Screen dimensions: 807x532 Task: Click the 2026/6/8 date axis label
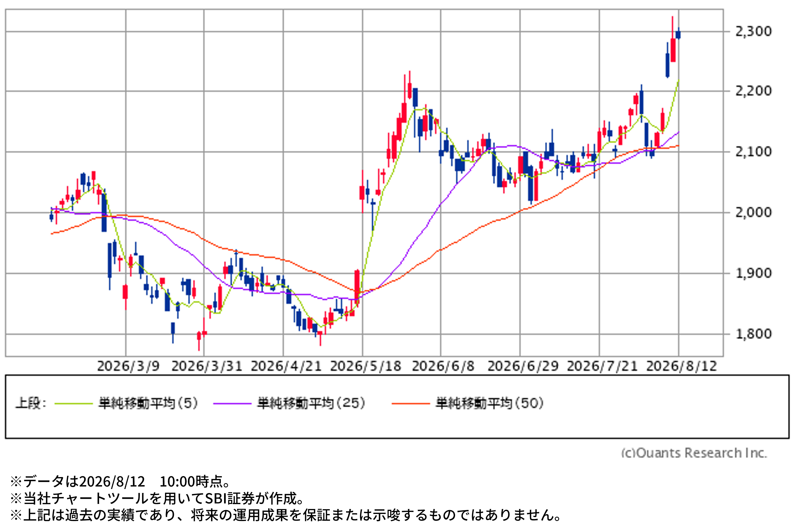click(x=443, y=366)
